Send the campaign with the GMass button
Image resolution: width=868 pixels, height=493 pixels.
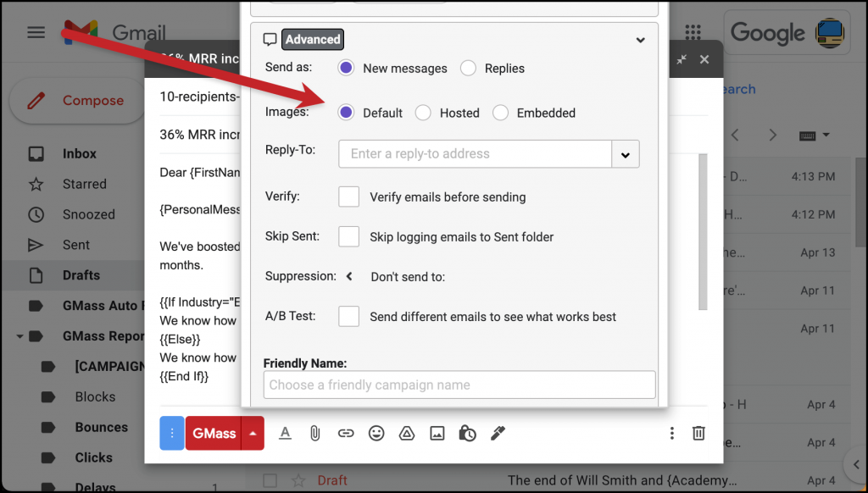[x=214, y=433]
